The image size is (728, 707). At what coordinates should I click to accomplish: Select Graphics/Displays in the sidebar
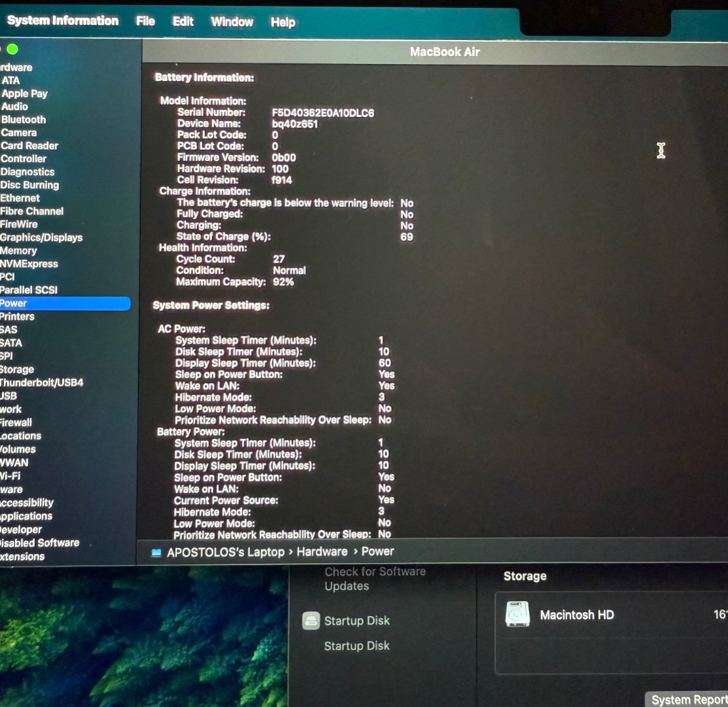pos(41,238)
